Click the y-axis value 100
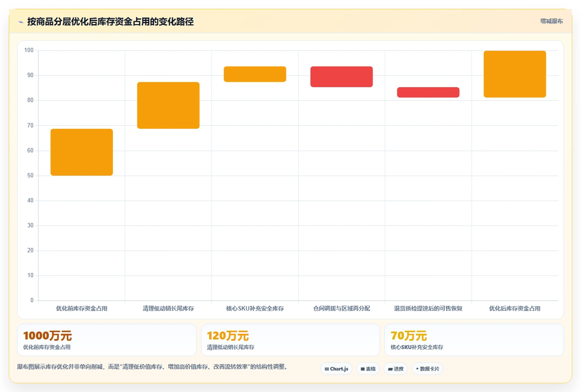The image size is (581, 392). point(29,50)
